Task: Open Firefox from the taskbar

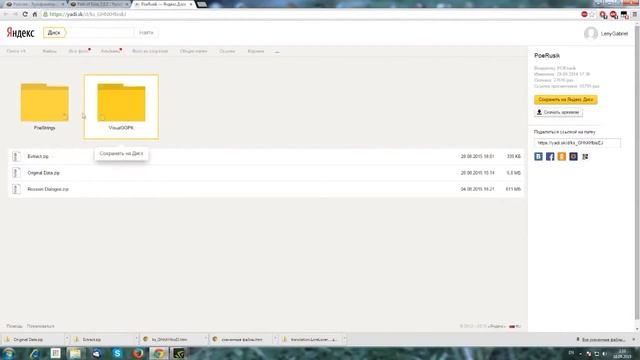Action: tap(138, 353)
